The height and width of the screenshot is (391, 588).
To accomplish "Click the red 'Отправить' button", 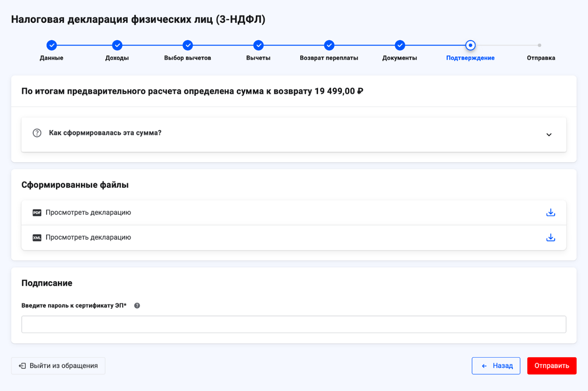I will tap(552, 365).
